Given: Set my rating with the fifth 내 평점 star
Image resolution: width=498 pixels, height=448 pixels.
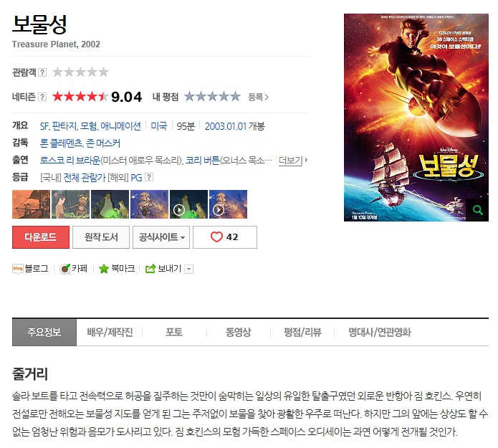Looking at the screenshot, I should (x=235, y=96).
